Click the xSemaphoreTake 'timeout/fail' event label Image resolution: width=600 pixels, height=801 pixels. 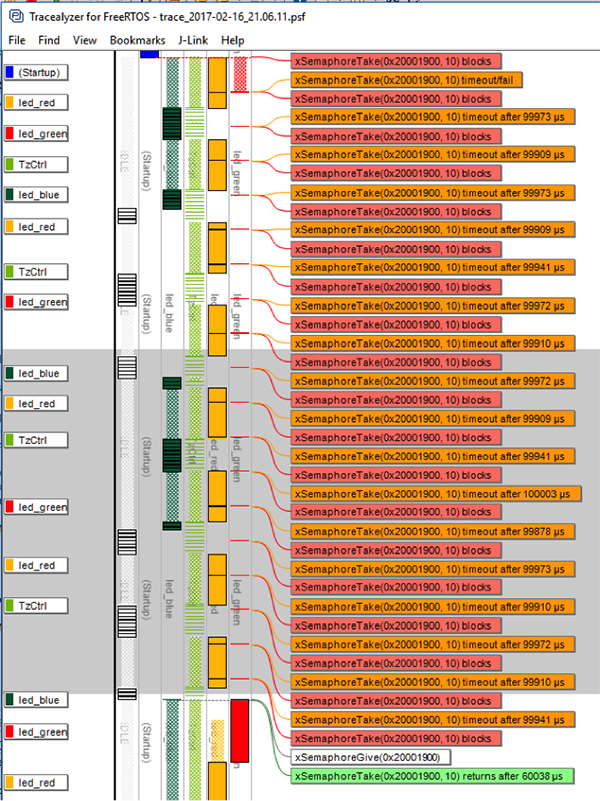(407, 80)
